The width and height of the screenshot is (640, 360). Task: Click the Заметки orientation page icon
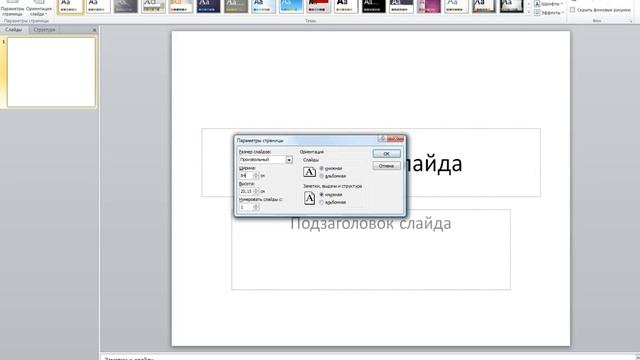pos(309,198)
